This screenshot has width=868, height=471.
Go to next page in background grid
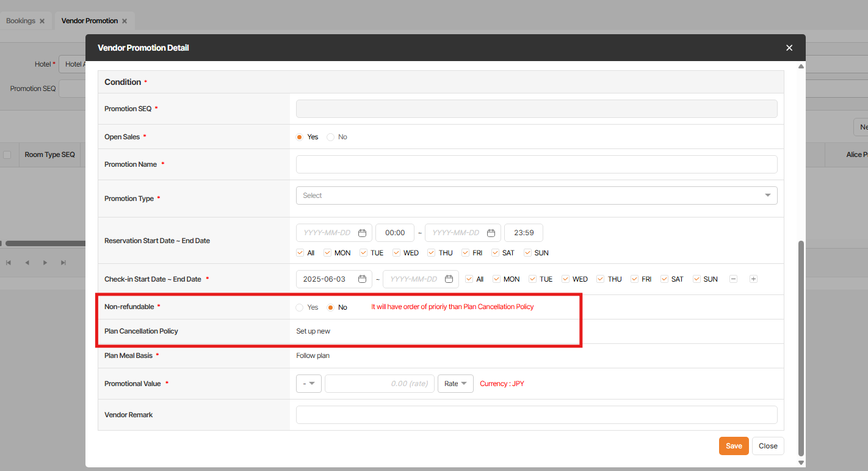45,263
